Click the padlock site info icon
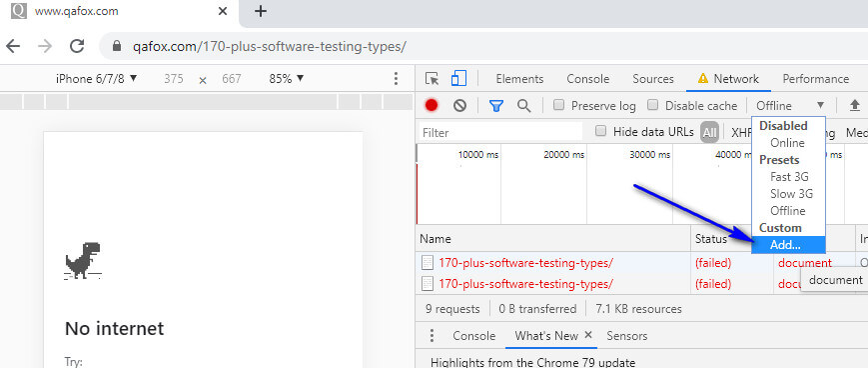868x368 pixels. click(x=116, y=46)
